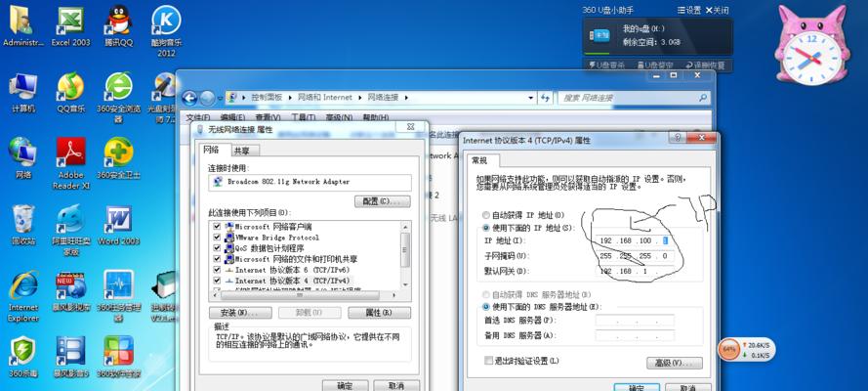Click the vertical scrollbar thumb in the items list

406,249
